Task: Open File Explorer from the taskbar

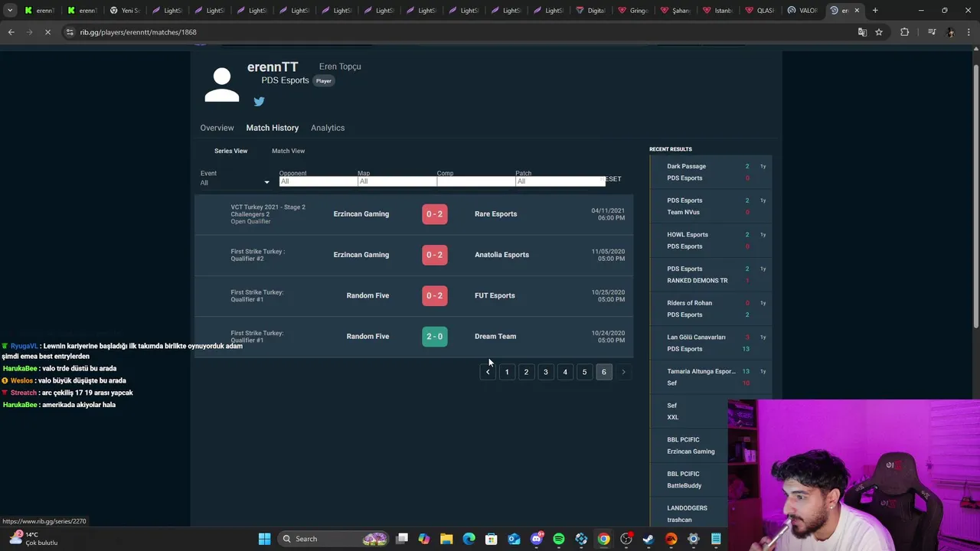Action: click(446, 539)
